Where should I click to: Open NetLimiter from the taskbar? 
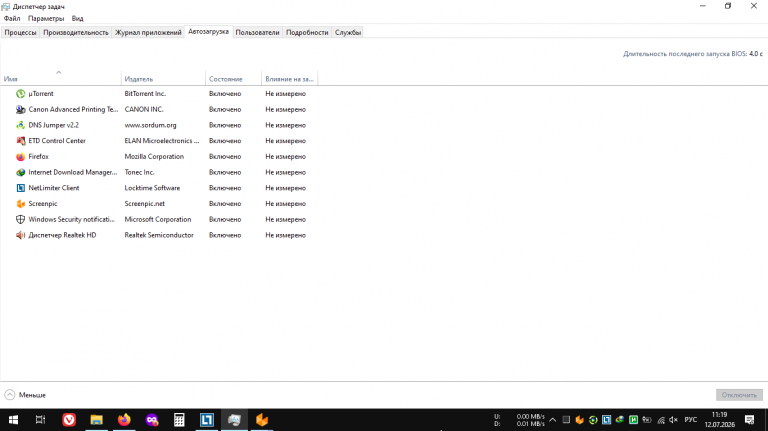click(207, 420)
